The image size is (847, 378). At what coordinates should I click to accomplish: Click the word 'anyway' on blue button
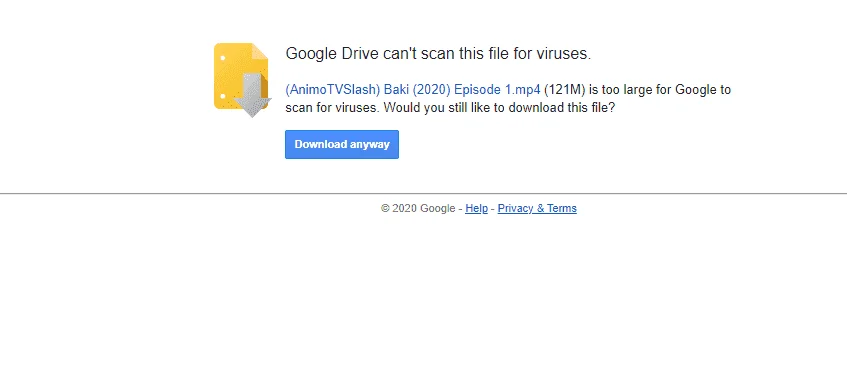[x=369, y=145]
